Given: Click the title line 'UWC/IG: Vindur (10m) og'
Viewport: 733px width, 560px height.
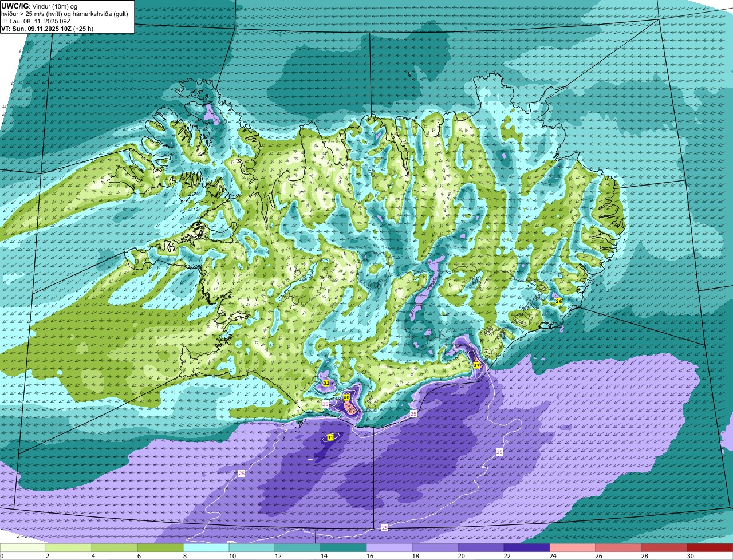Looking at the screenshot, I should click(x=40, y=6).
